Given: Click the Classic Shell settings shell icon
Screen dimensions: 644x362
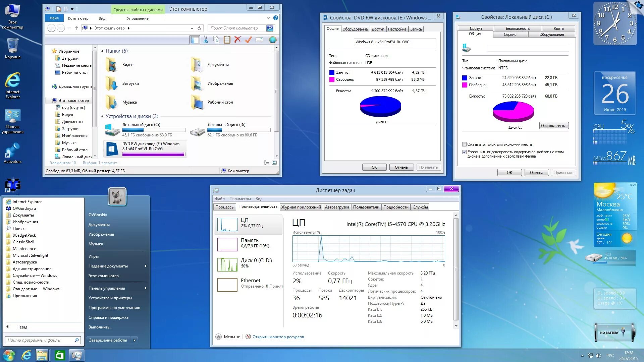Looking at the screenshot, I should [x=273, y=40].
